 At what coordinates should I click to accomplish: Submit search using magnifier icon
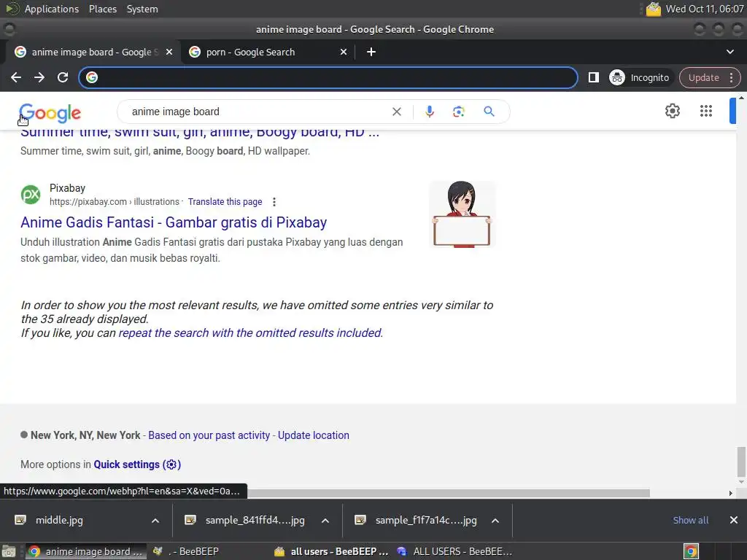coord(489,112)
